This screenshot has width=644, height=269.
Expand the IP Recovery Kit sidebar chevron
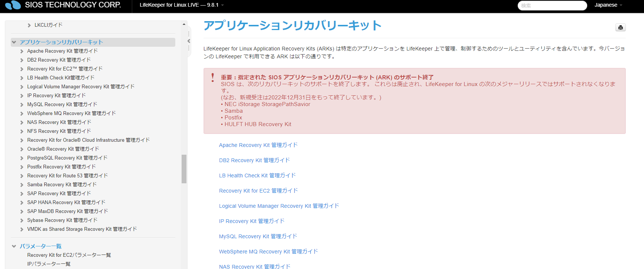[x=22, y=96]
